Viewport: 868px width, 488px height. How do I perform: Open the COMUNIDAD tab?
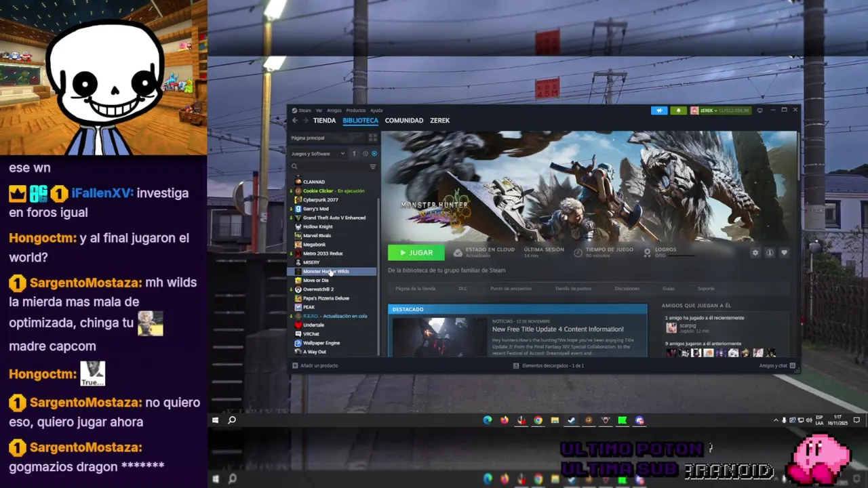click(404, 121)
